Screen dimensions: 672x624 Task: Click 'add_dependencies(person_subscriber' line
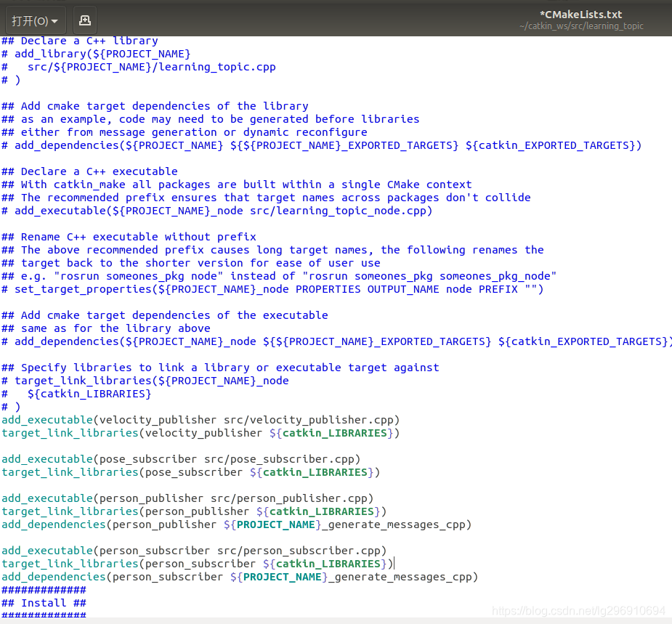(x=240, y=577)
